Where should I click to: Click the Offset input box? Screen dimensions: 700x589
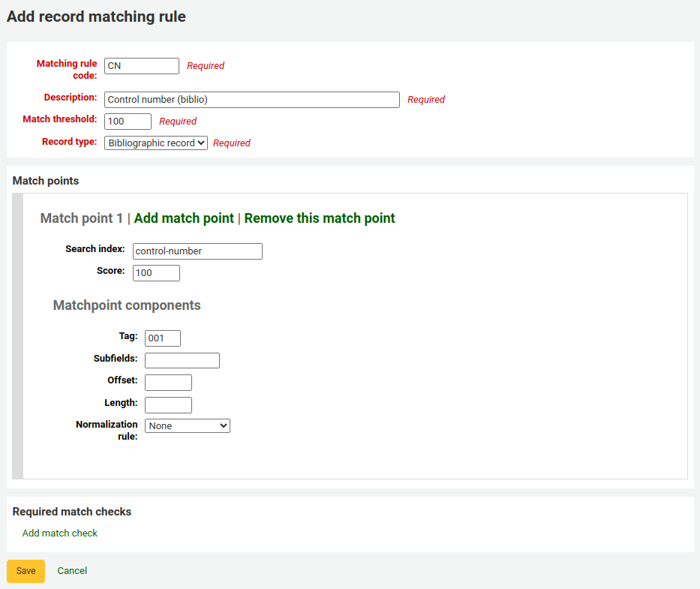(x=168, y=382)
